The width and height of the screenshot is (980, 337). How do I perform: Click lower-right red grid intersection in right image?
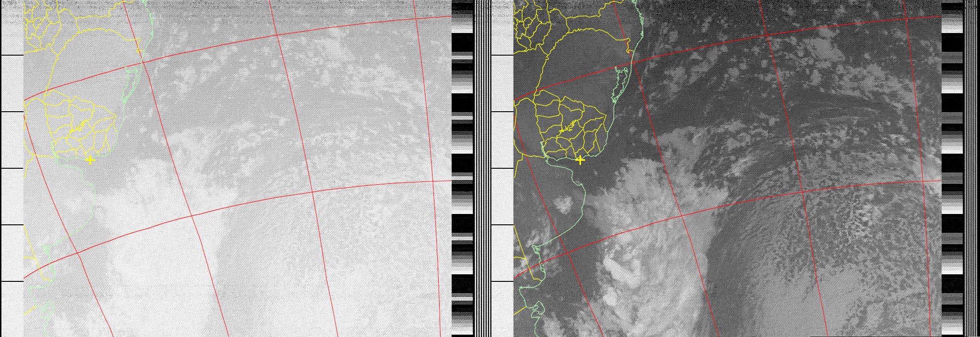point(923,181)
